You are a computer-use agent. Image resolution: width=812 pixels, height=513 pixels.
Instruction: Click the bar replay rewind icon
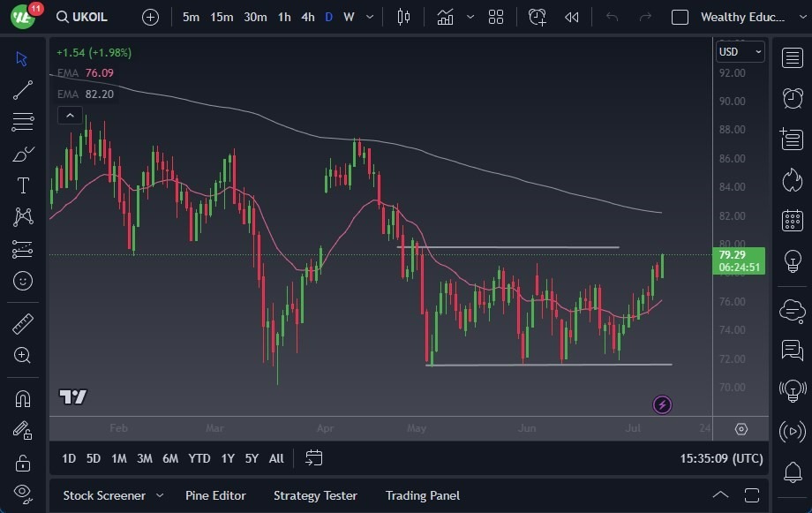pyautogui.click(x=572, y=17)
